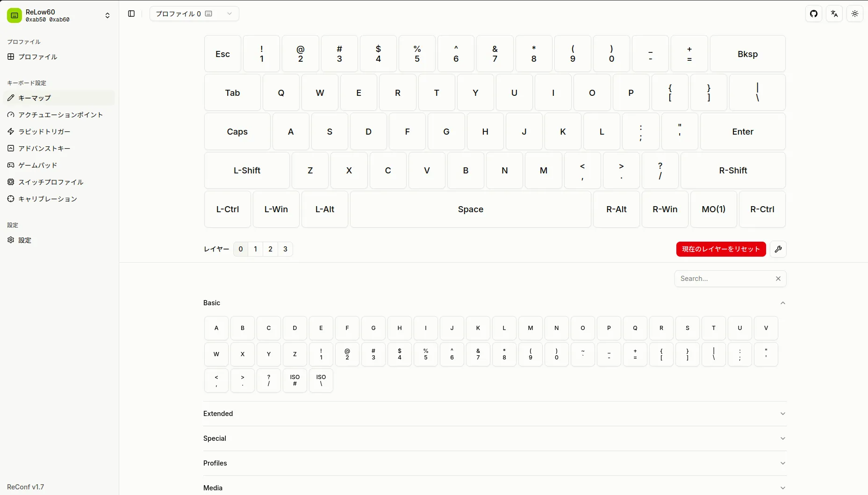Image resolution: width=868 pixels, height=495 pixels.
Task: Expand the Special keycode section
Action: tap(495, 438)
